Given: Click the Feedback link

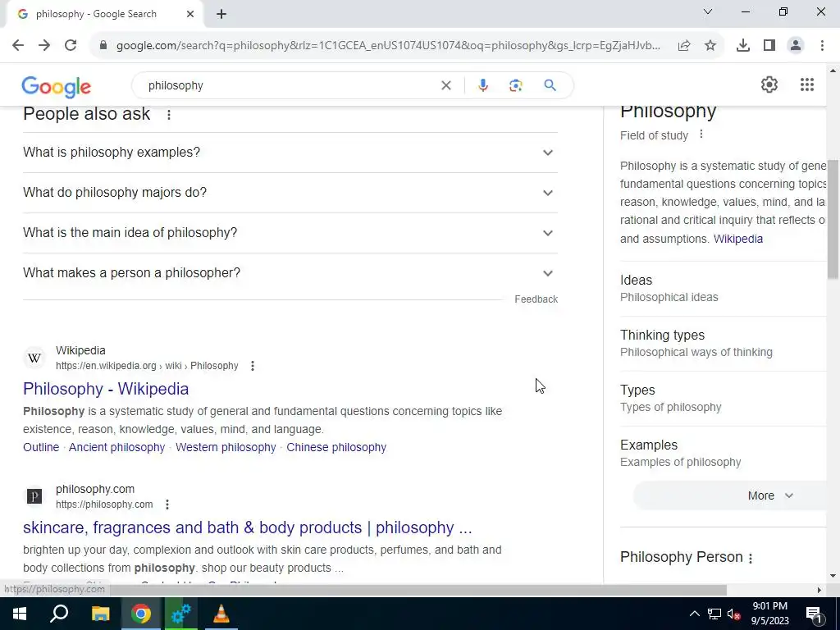Looking at the screenshot, I should coord(536,299).
